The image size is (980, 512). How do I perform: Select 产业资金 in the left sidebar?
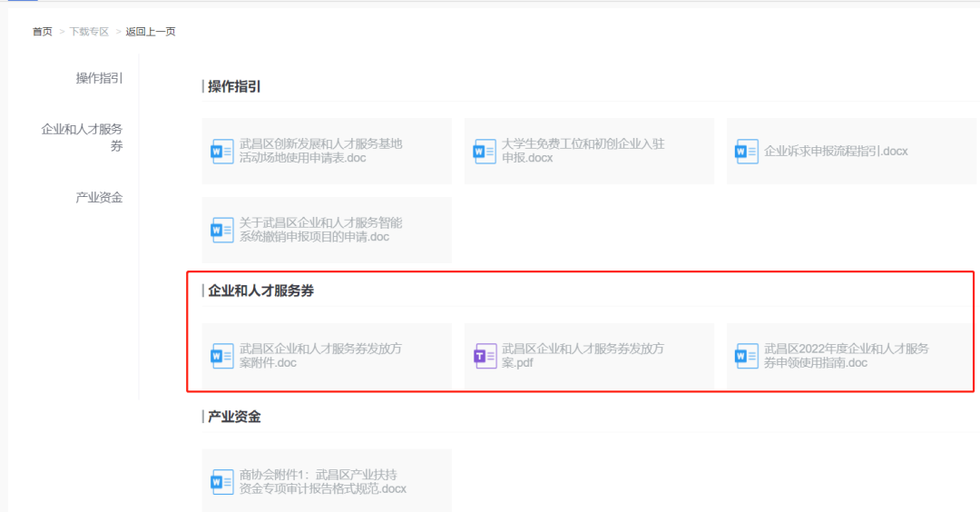pyautogui.click(x=99, y=197)
